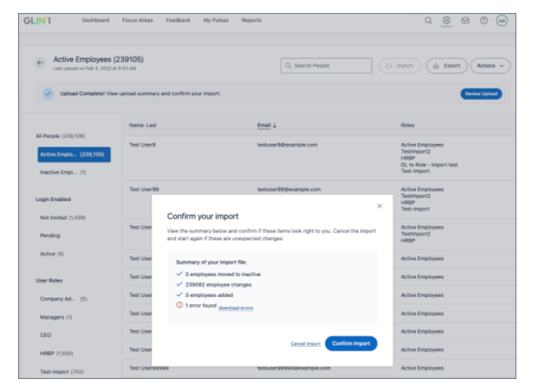Click Login Enabled section heading

click(53, 200)
